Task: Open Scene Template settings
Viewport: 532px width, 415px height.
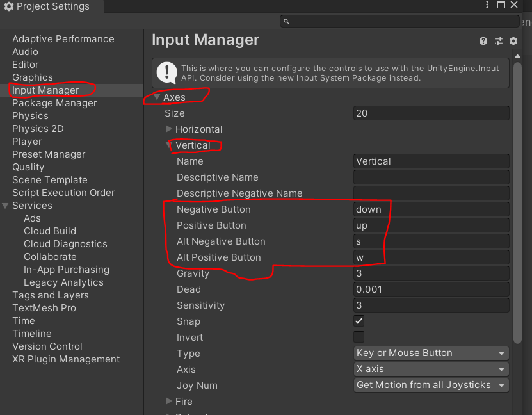Action: point(50,180)
